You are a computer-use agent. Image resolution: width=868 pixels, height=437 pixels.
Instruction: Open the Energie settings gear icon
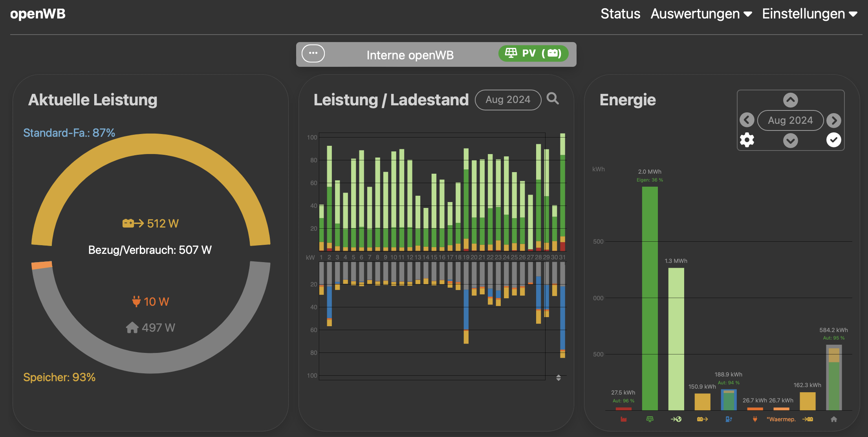pos(747,140)
